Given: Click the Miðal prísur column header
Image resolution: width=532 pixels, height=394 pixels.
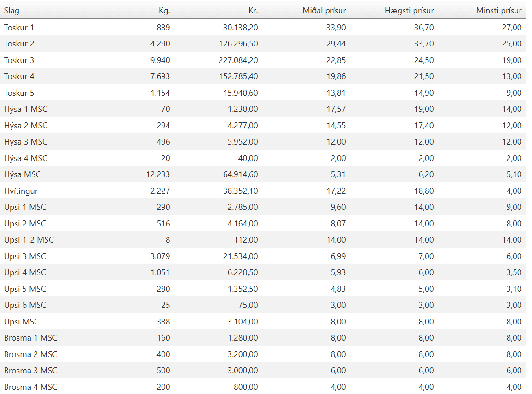Looking at the screenshot, I should click(x=324, y=11).
